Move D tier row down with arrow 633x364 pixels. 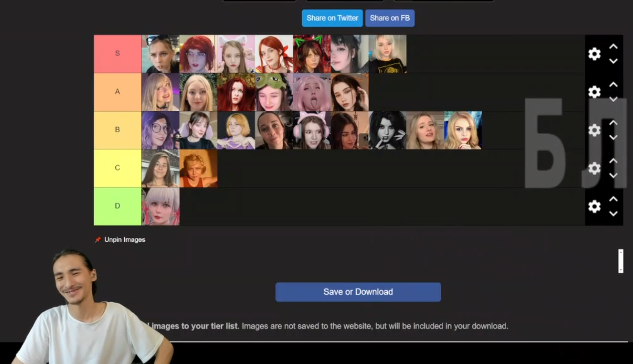tap(613, 214)
